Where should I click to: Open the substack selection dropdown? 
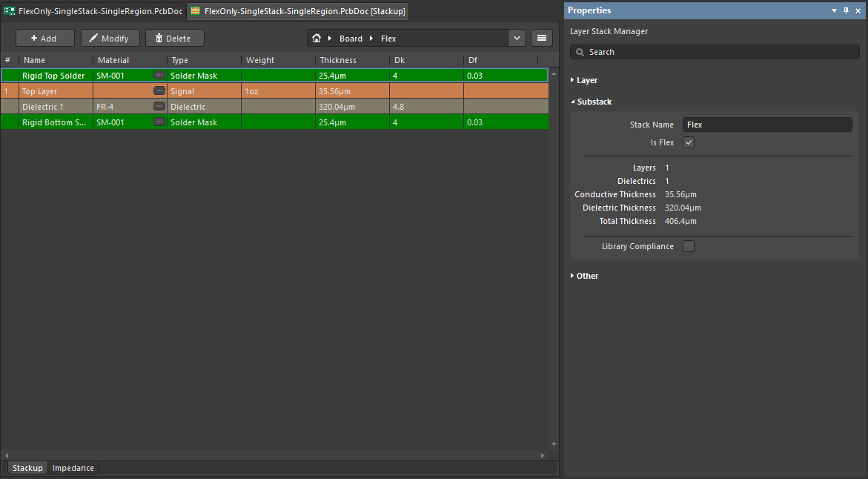(x=517, y=39)
